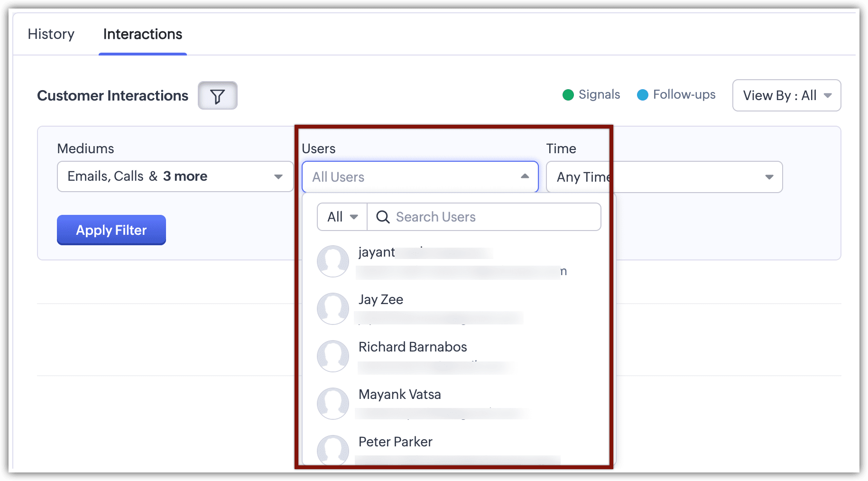The width and height of the screenshot is (868, 481).
Task: Open the All user-type dropdown beside search
Action: tap(342, 217)
